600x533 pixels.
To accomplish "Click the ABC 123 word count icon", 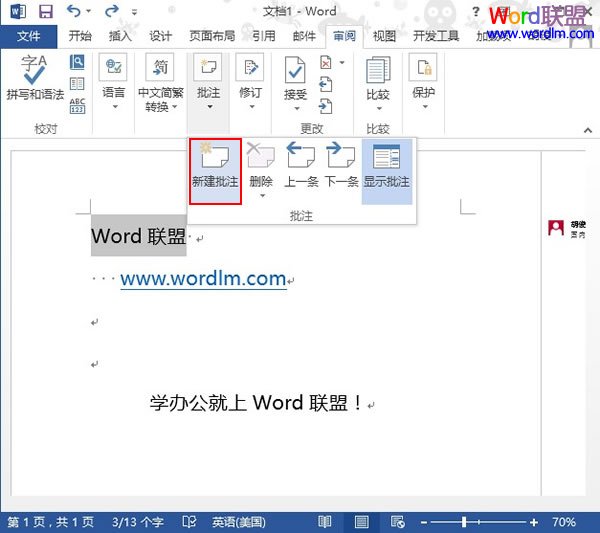I will coord(77,106).
